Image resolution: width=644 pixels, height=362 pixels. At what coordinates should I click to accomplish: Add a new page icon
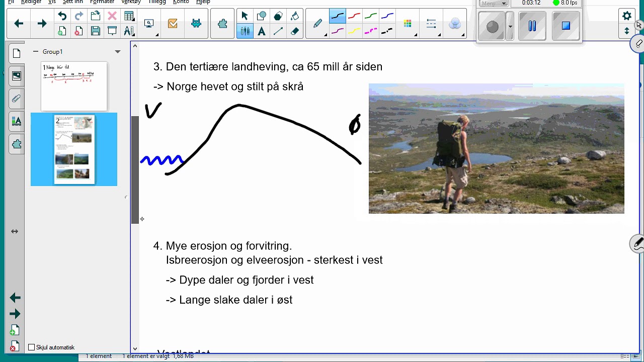pyautogui.click(x=62, y=31)
